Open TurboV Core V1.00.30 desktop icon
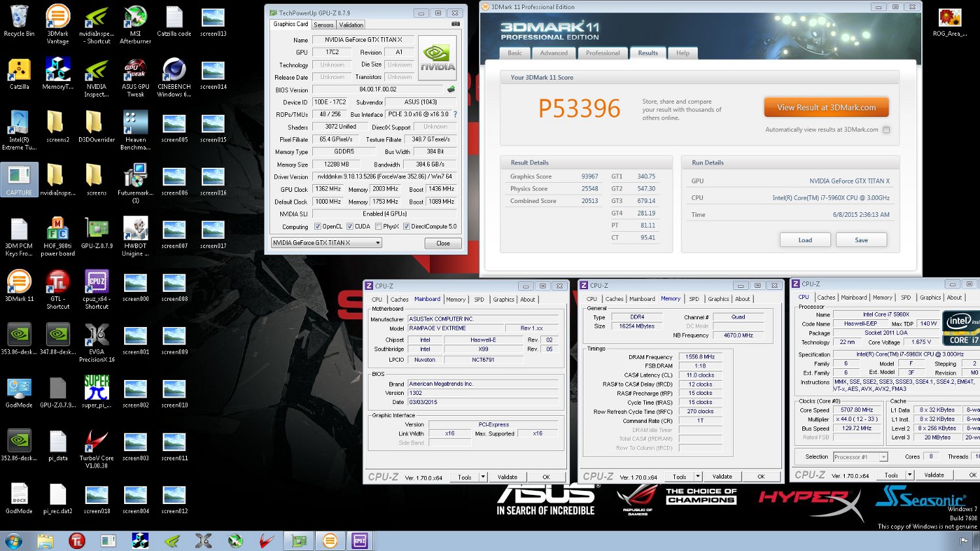The height and width of the screenshot is (551, 980). click(97, 450)
